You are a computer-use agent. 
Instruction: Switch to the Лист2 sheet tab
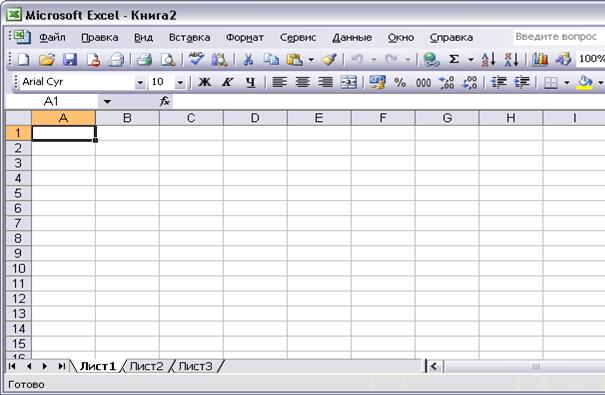point(146,366)
